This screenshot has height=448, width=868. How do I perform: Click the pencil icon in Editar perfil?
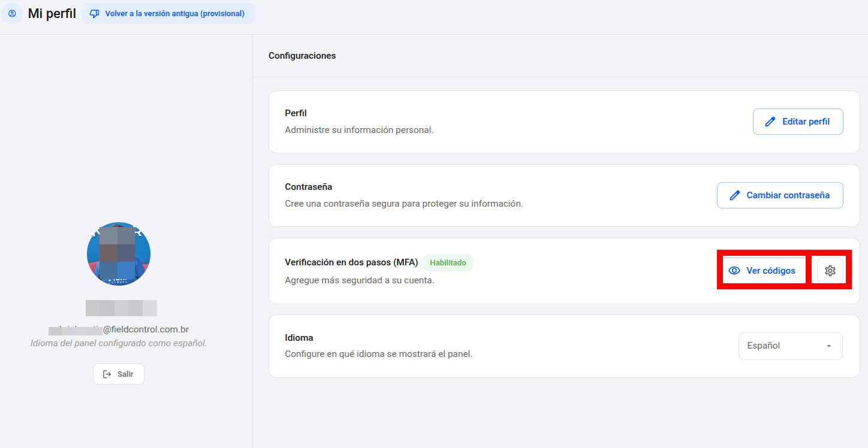pyautogui.click(x=770, y=122)
